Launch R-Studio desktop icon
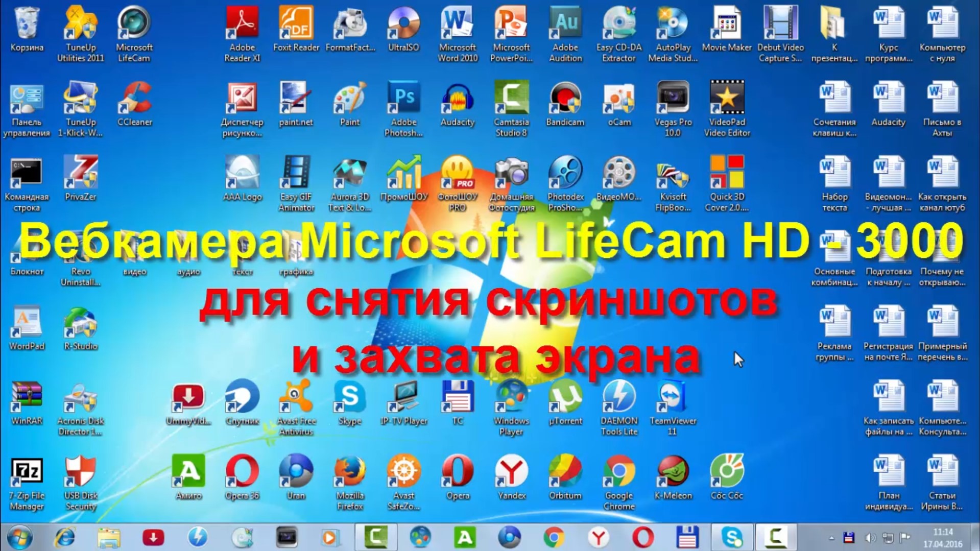 pos(81,328)
